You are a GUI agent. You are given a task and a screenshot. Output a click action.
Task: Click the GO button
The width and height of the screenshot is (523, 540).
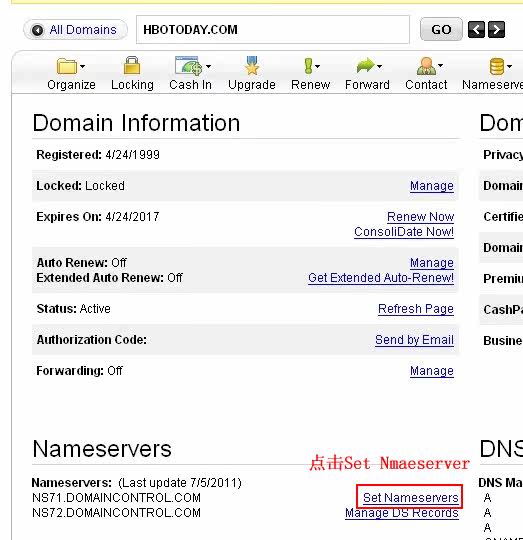click(441, 30)
